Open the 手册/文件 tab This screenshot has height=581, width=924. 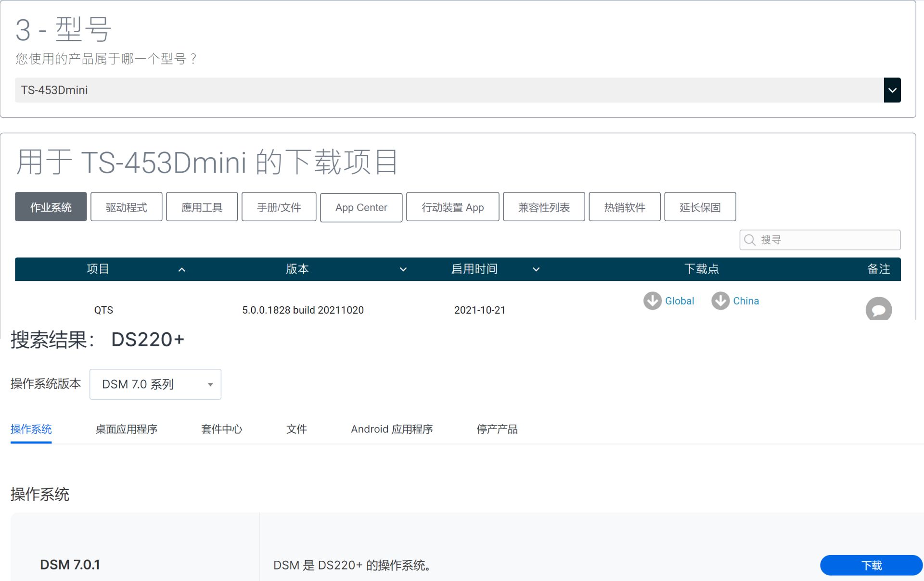coord(279,207)
